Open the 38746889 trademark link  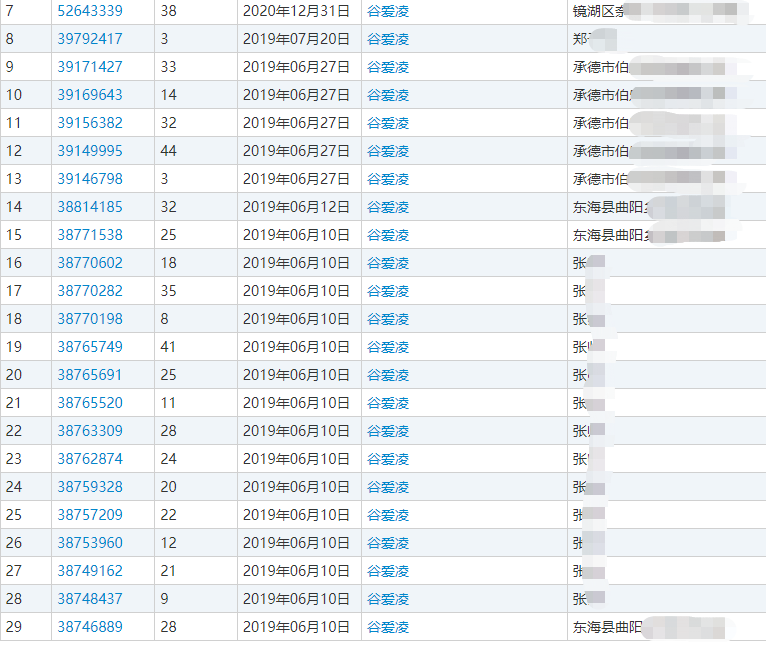[90, 627]
